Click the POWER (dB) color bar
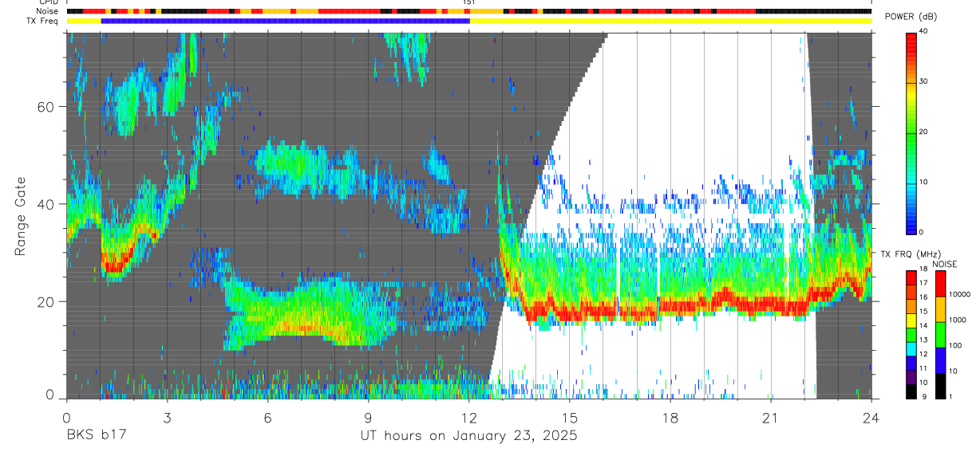The height and width of the screenshot is (452, 980). pyautogui.click(x=911, y=132)
